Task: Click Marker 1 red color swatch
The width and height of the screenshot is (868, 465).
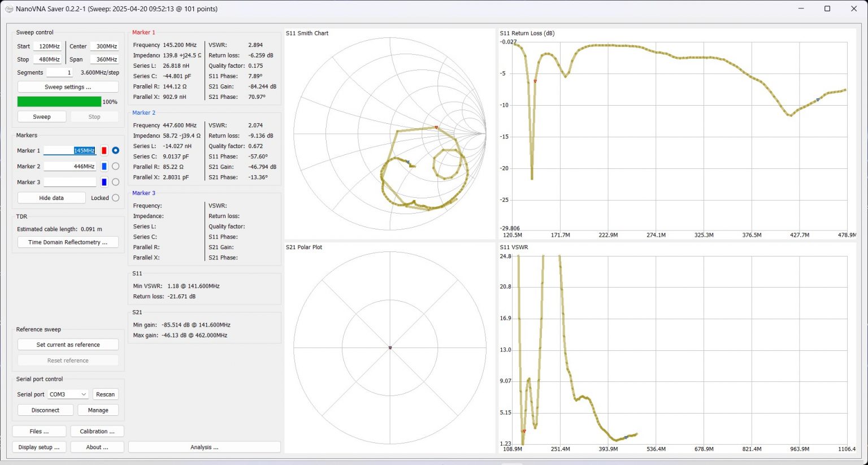Action: [104, 150]
